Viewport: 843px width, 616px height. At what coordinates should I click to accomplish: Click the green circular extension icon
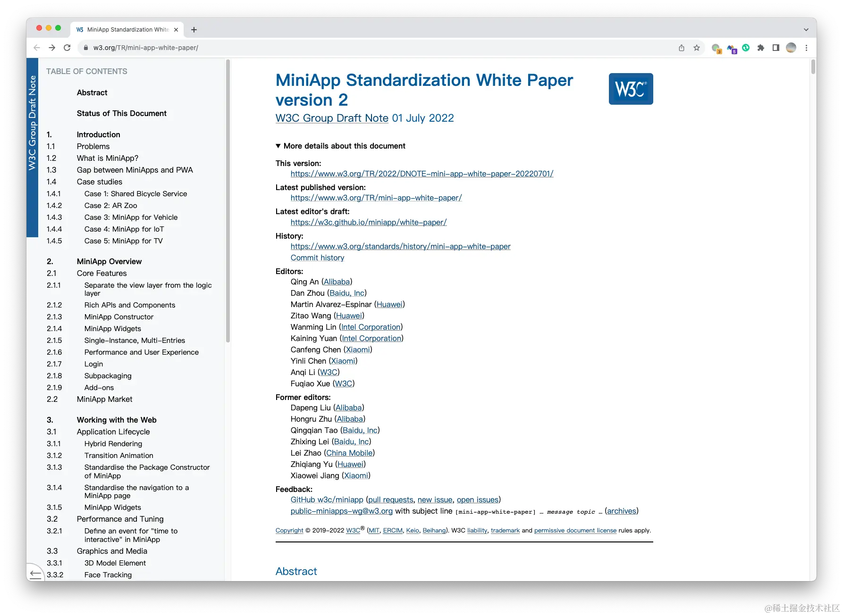click(746, 47)
